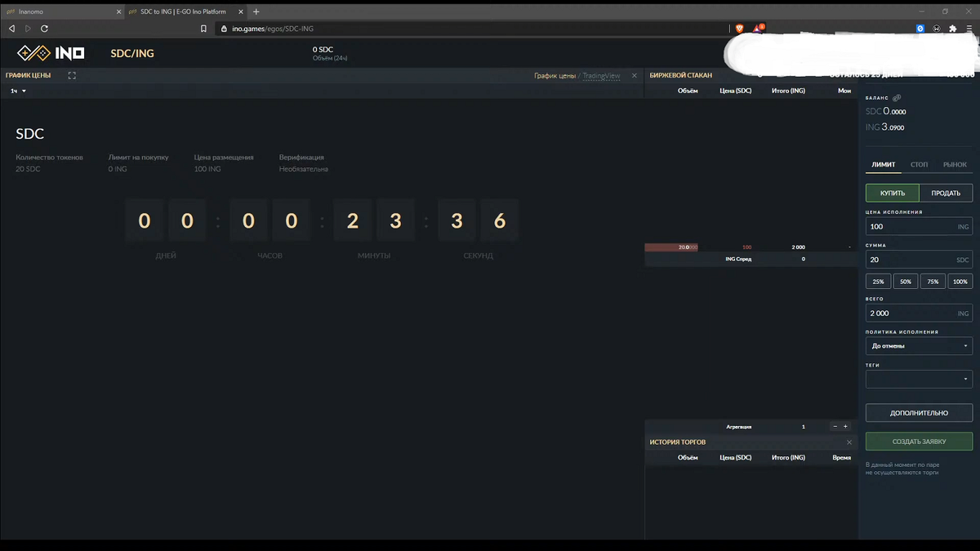Viewport: 980px width, 551px height.
Task: Click the Цена исполнения input field
Action: (919, 227)
